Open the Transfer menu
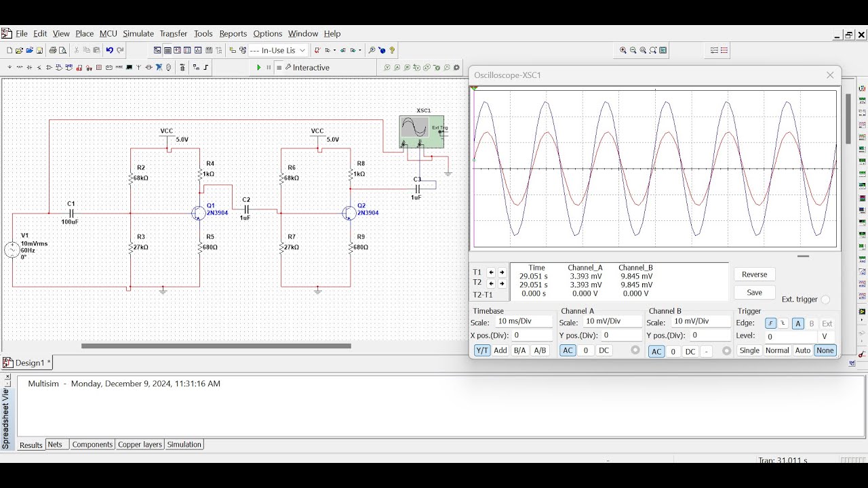The image size is (868, 488). tap(174, 33)
